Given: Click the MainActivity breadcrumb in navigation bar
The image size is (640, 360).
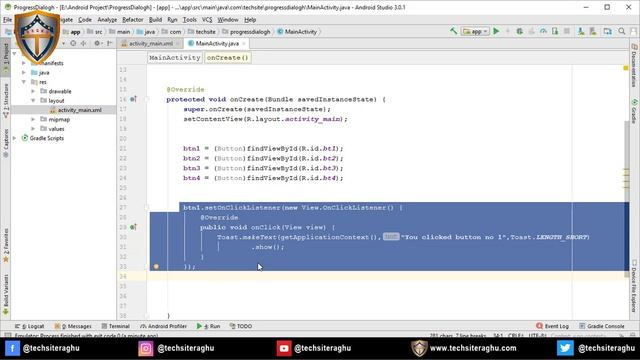Looking at the screenshot, I should tap(297, 31).
